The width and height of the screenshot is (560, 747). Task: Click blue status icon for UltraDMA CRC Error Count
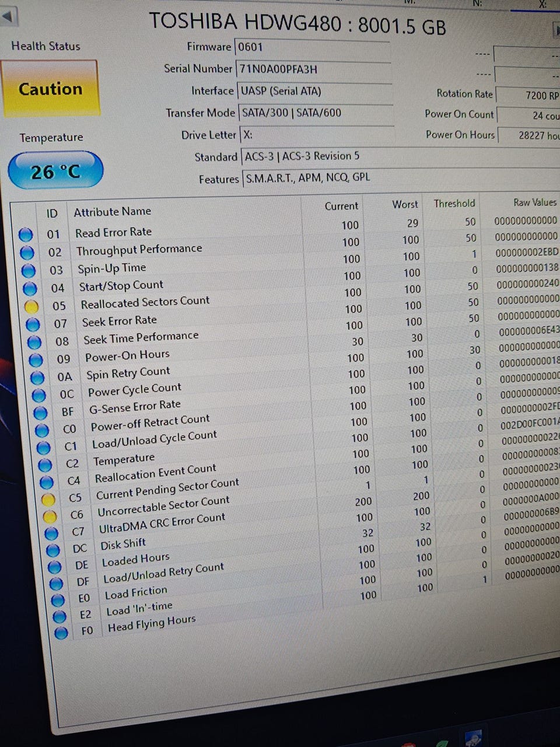click(51, 533)
